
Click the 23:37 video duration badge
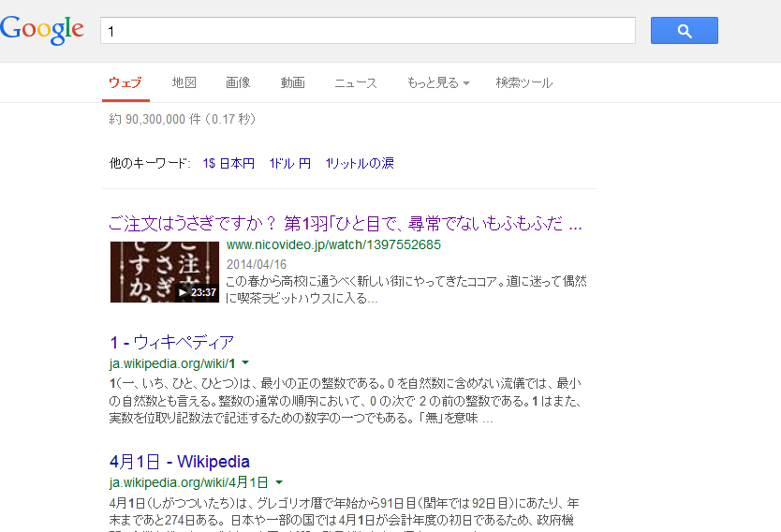pos(198,292)
